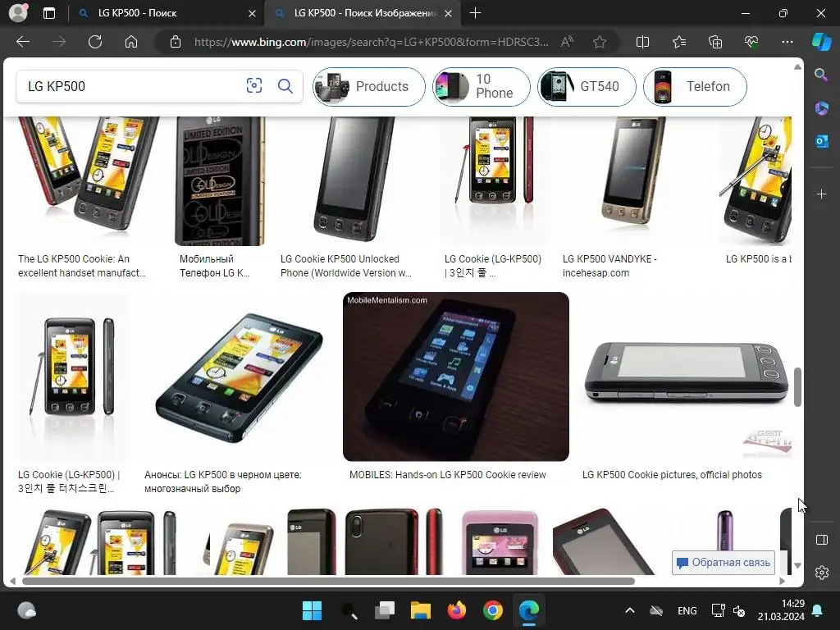
Task: Open the tab actions menu icon
Action: pyautogui.click(x=49, y=13)
